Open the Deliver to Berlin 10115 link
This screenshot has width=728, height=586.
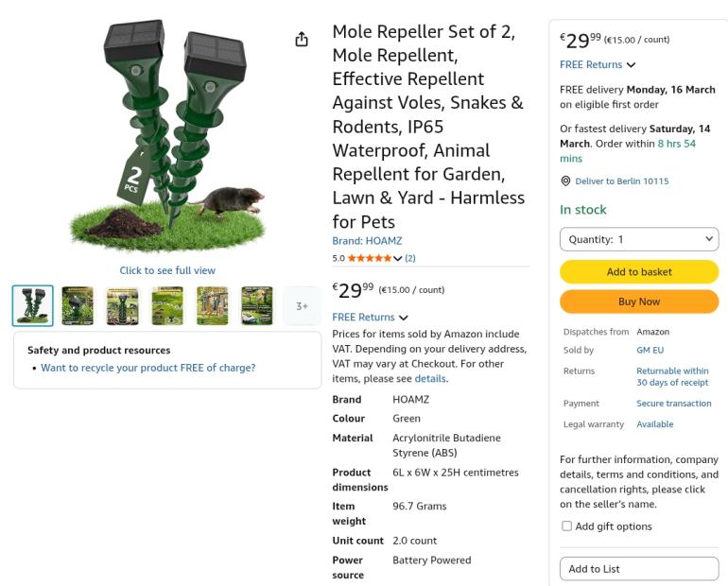[x=621, y=181]
